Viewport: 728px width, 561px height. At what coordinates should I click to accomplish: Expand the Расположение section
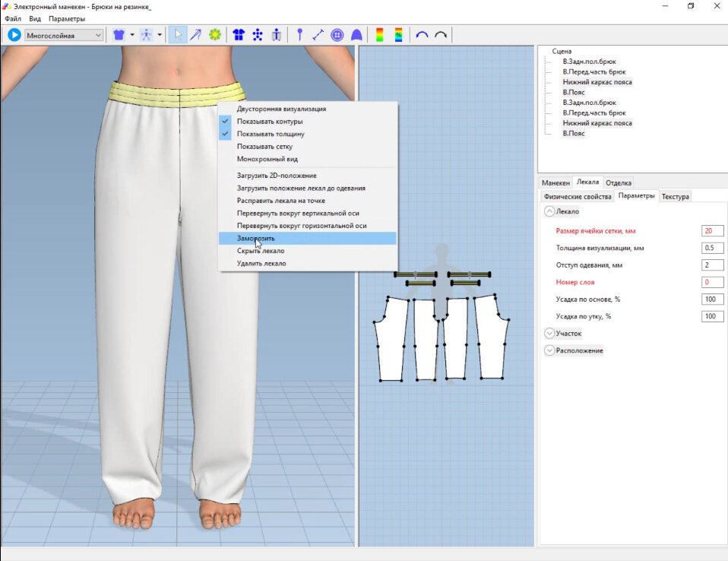pos(549,350)
